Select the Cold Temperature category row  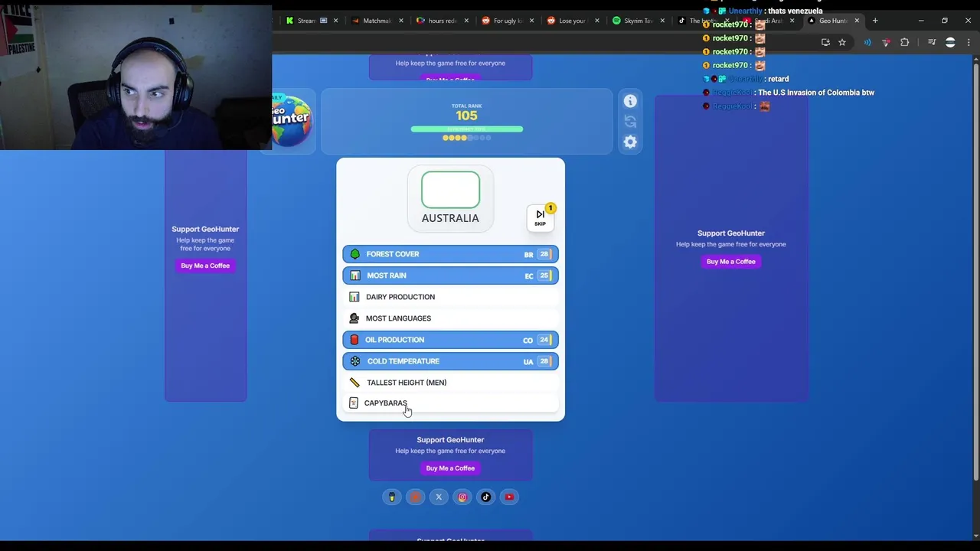tap(450, 361)
